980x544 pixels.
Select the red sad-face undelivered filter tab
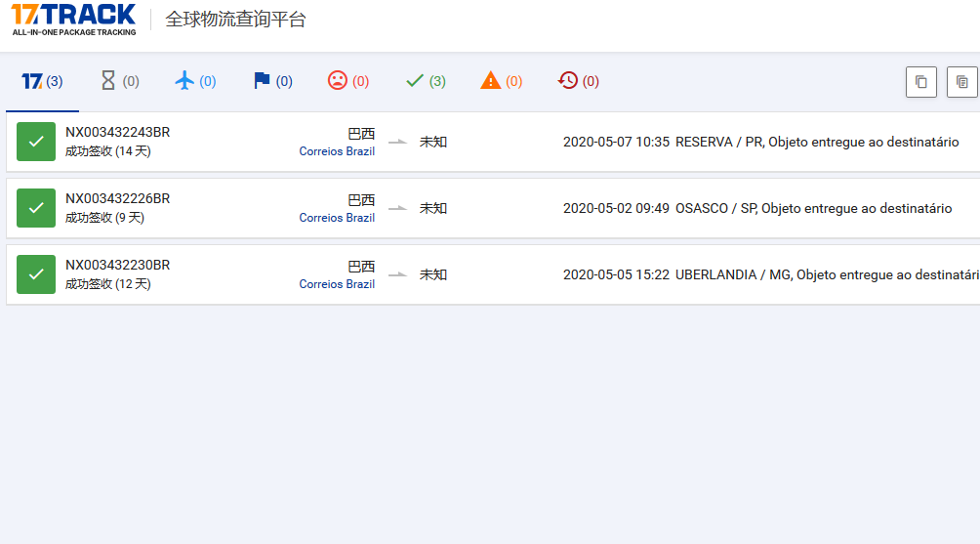(x=348, y=81)
